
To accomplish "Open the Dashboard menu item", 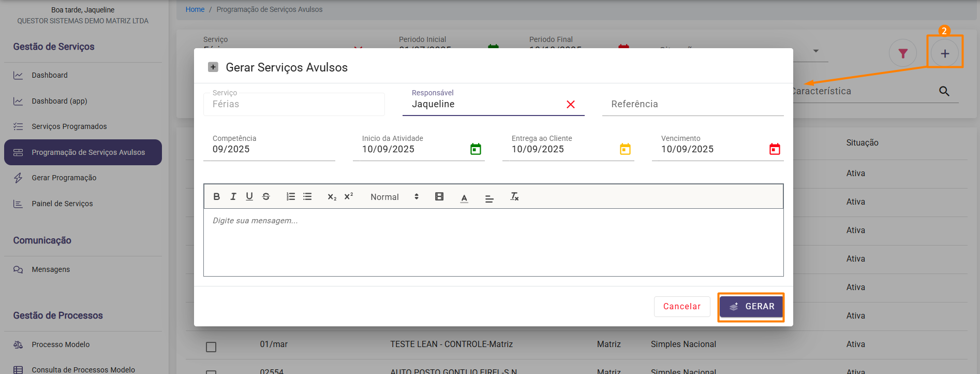I will (50, 75).
